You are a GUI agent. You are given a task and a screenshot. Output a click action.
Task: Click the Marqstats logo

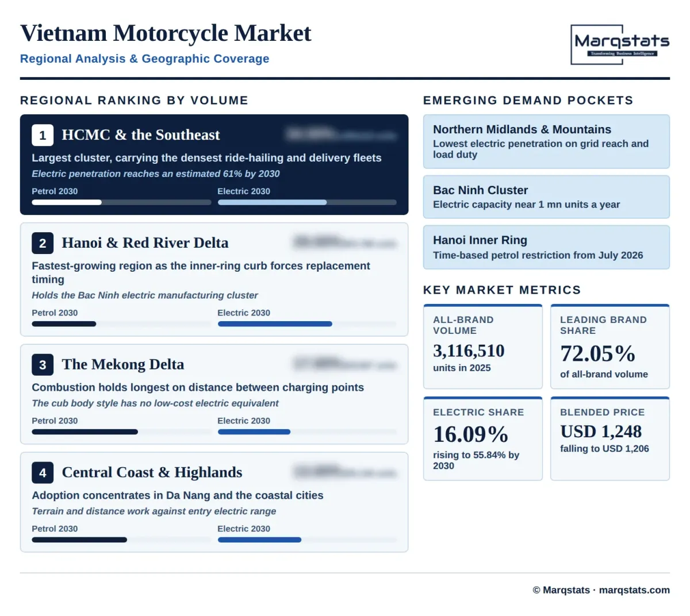click(x=620, y=45)
